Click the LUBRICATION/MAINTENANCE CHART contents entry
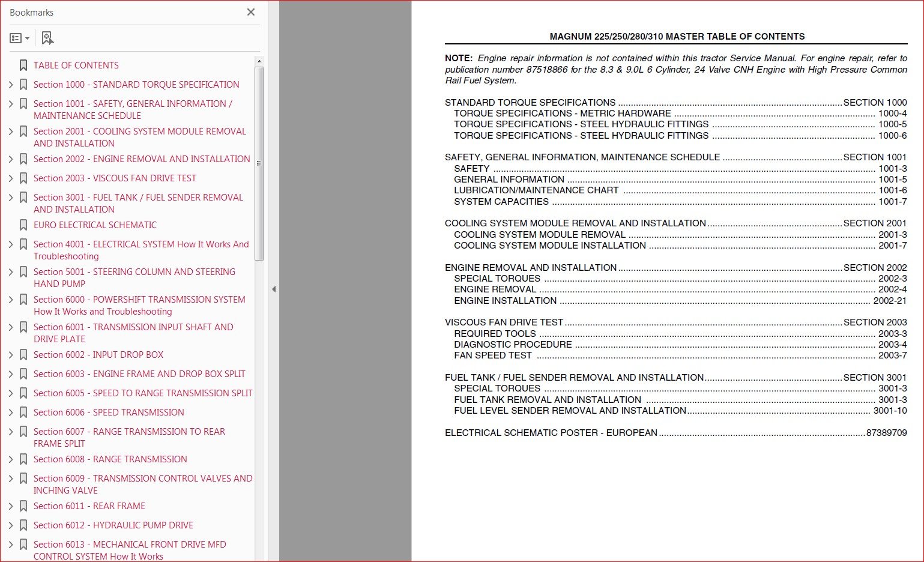 [680, 190]
